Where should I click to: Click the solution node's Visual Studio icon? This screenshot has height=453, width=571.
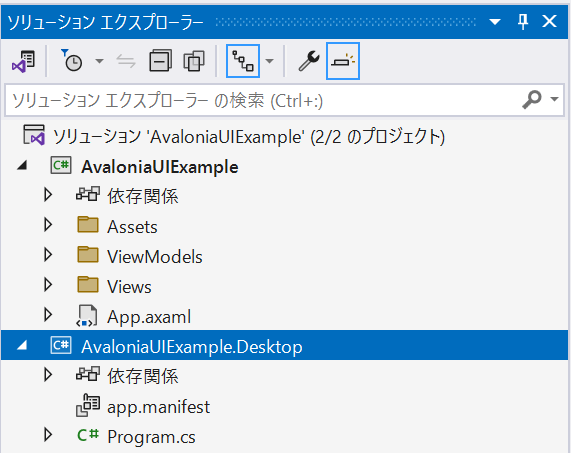tap(34, 135)
